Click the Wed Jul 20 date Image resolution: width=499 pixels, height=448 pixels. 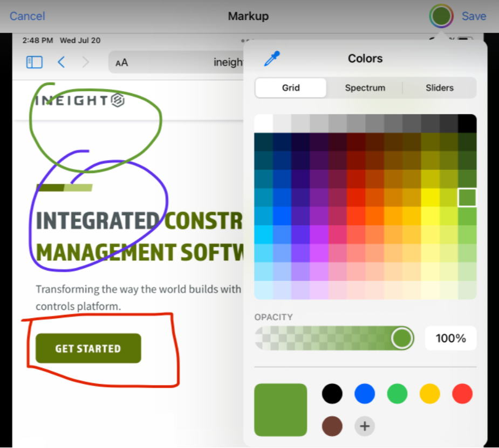(x=80, y=40)
